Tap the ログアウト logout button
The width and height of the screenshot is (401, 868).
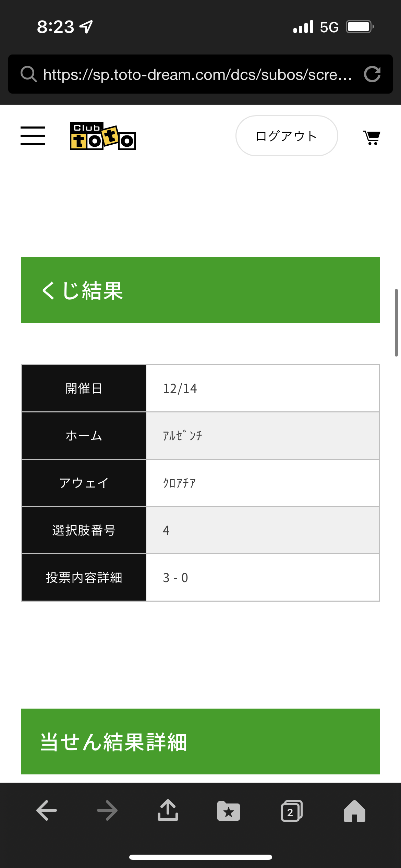287,136
